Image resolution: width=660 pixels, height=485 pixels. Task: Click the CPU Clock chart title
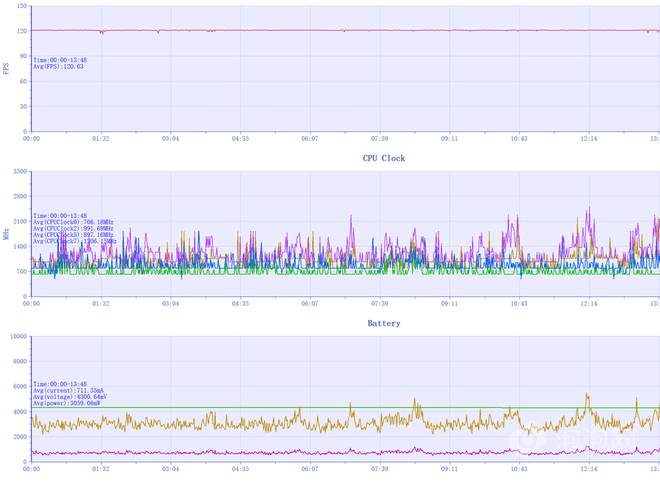pyautogui.click(x=384, y=158)
